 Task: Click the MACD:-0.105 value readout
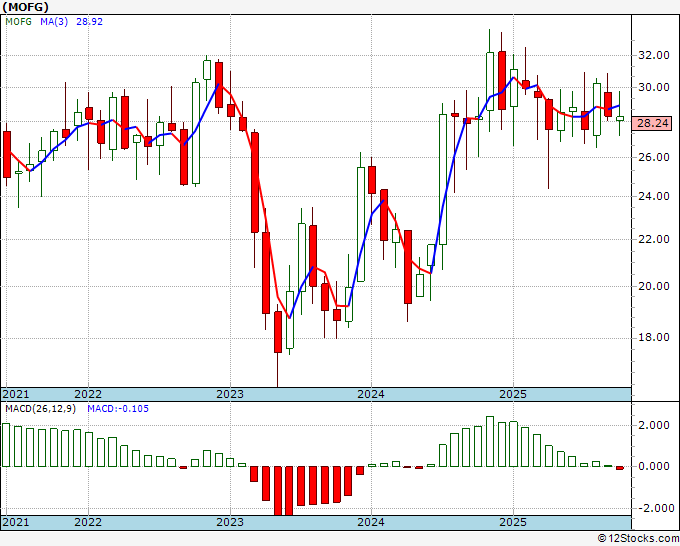(118, 409)
